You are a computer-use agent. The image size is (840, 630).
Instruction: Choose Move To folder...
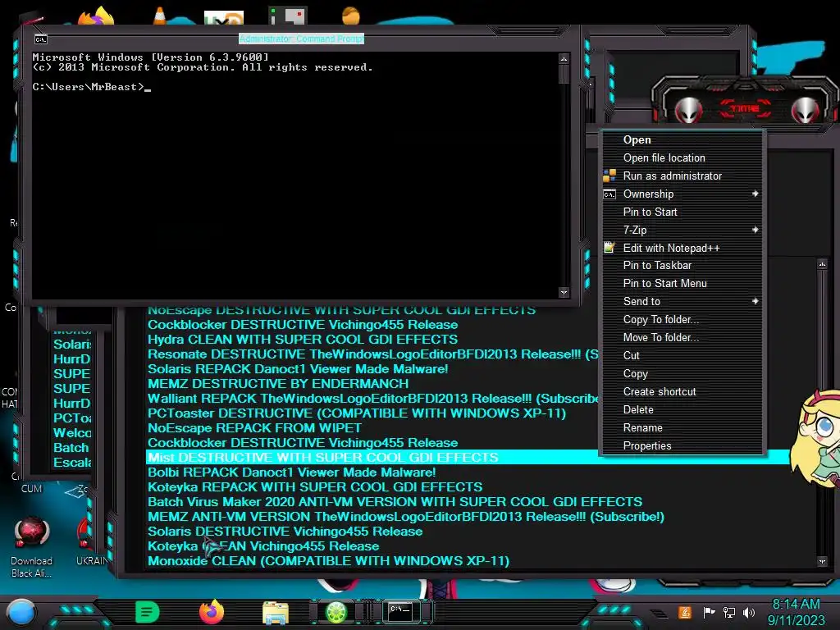click(x=682, y=337)
